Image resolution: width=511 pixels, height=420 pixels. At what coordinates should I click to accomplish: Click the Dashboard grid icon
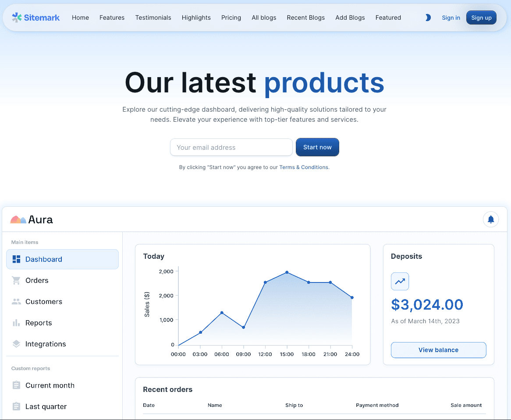click(17, 259)
